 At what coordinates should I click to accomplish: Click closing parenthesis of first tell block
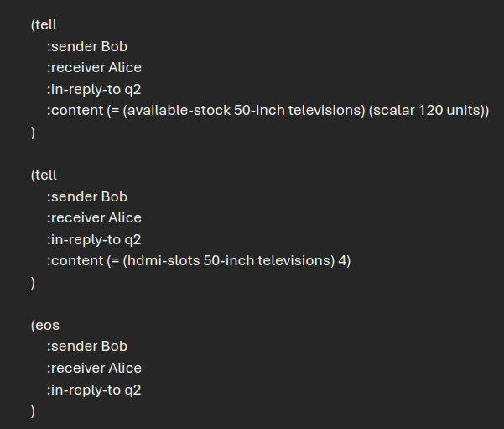pyautogui.click(x=33, y=133)
